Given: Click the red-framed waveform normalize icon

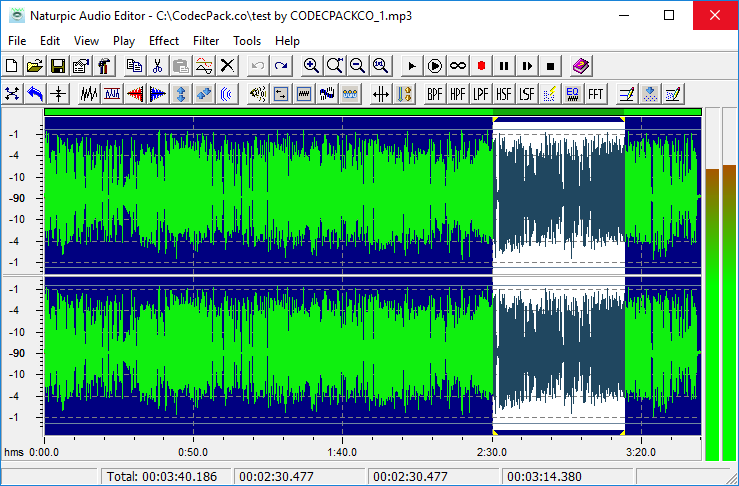Looking at the screenshot, I should pos(112,94).
